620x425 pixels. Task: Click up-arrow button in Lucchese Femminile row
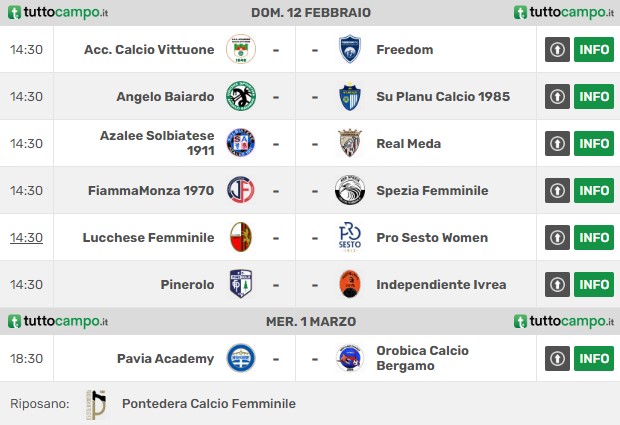557,237
